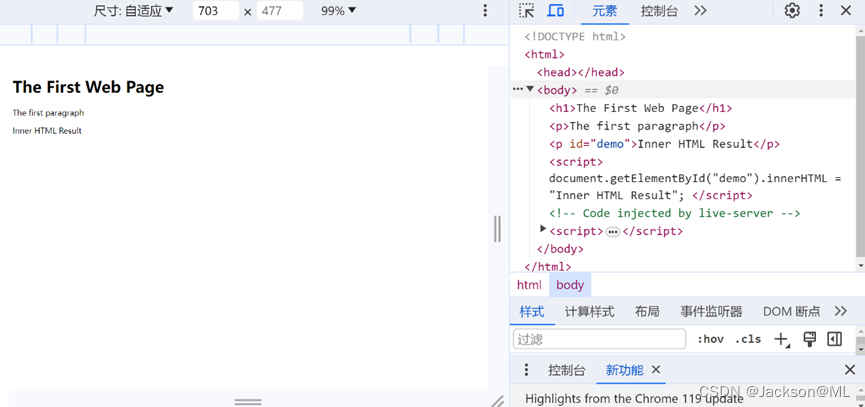The height and width of the screenshot is (407, 865).
Task: Select the live-server comment node
Action: point(674,213)
